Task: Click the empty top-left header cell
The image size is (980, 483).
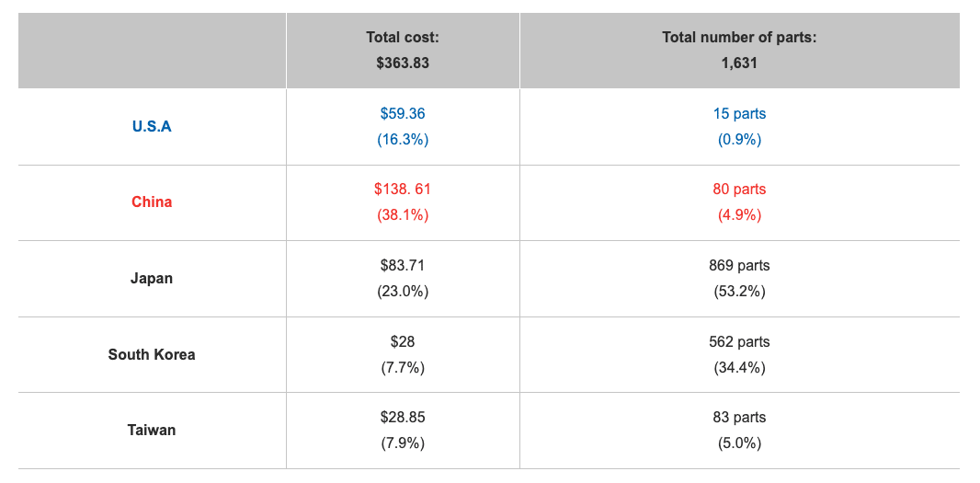Action: pyautogui.click(x=152, y=51)
